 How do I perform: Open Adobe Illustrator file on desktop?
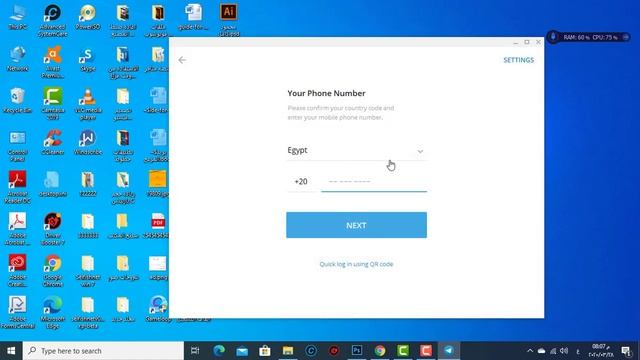tap(229, 20)
